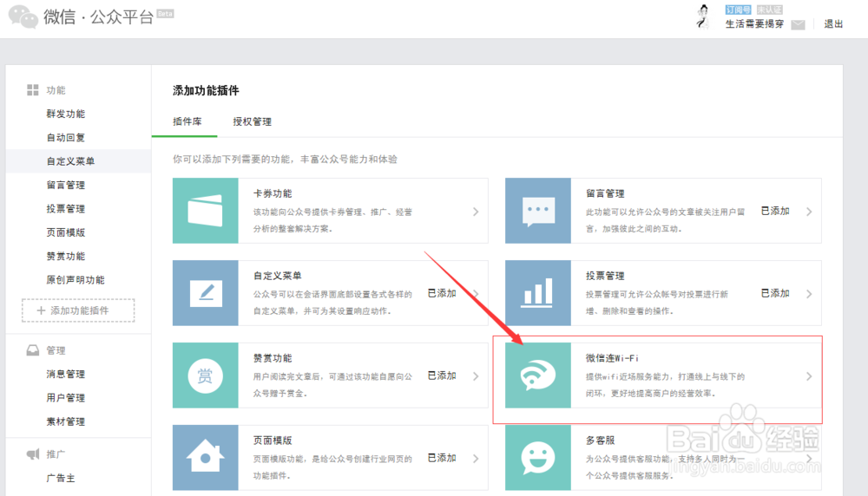Click the 管理 inbox icon in sidebar

33,350
